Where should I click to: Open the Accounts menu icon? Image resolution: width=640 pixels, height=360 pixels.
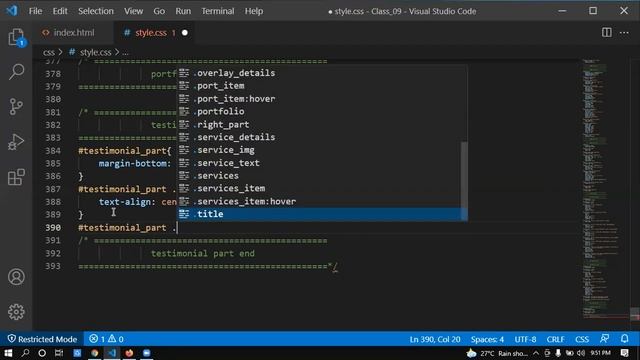[16, 277]
